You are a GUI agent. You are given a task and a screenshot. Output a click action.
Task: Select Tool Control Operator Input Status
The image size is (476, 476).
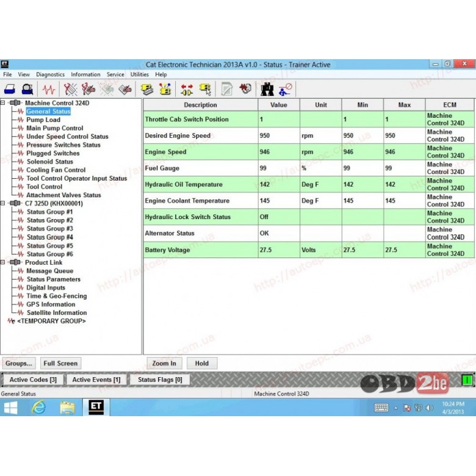[x=76, y=178]
